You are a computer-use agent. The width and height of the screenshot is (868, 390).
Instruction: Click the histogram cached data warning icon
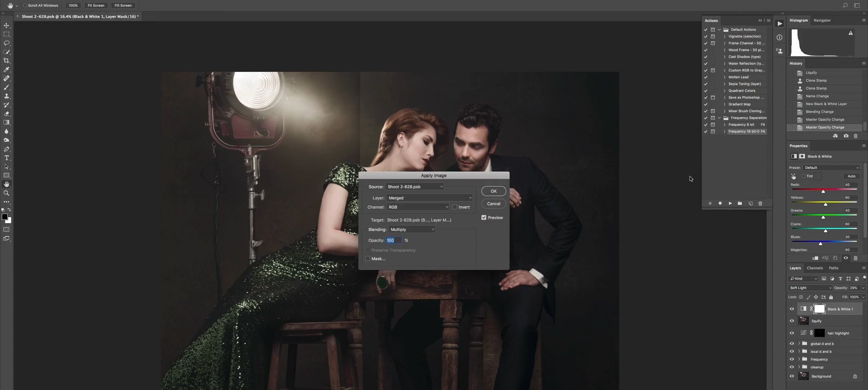[851, 33]
